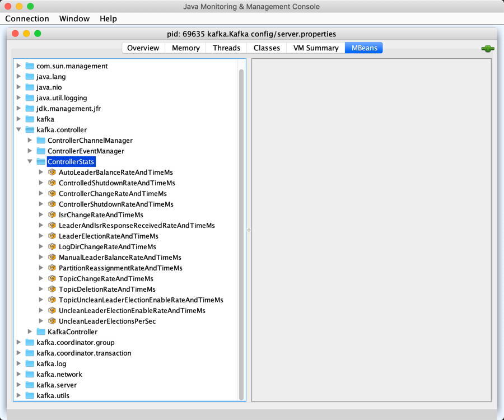Select PartitionReassignmentRateAndTimeMs in the tree
Screen dimensions: 504x420
pyautogui.click(x=120, y=268)
